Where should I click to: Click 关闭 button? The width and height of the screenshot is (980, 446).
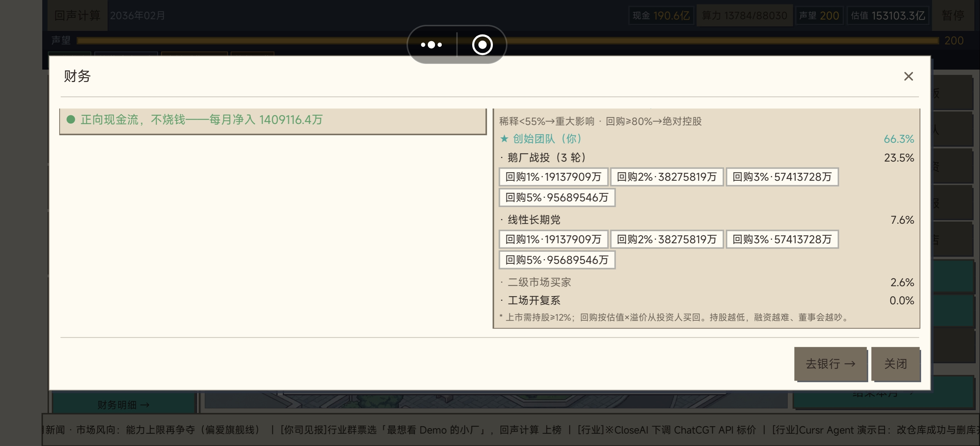(895, 364)
